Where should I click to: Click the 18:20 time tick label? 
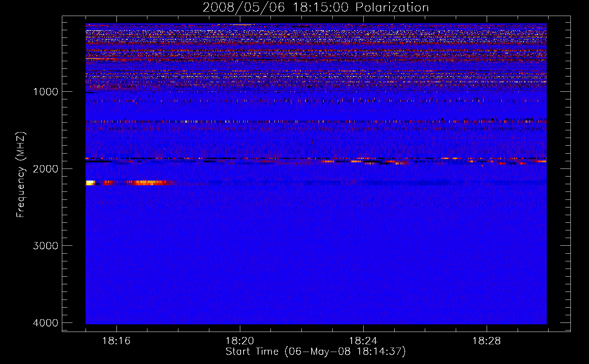240,341
